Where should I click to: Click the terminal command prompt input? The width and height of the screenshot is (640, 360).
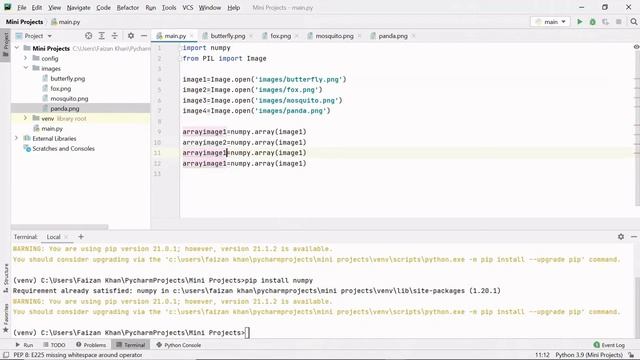pyautogui.click(x=247, y=333)
